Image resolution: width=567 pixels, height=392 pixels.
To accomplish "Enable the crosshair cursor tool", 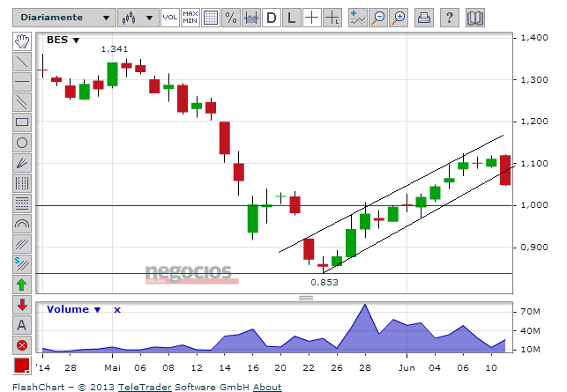I will click(311, 18).
